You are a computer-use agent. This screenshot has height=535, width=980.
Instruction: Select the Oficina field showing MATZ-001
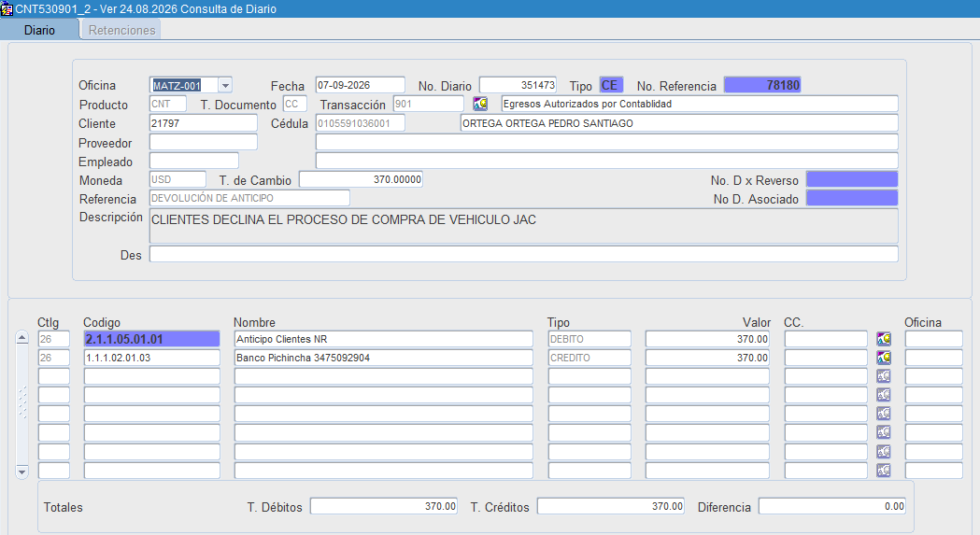coord(184,85)
